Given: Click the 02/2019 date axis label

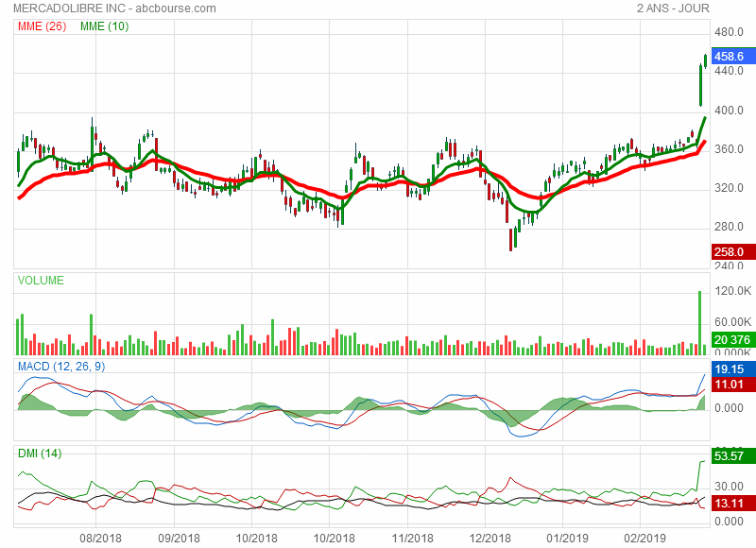Looking at the screenshot, I should (644, 538).
